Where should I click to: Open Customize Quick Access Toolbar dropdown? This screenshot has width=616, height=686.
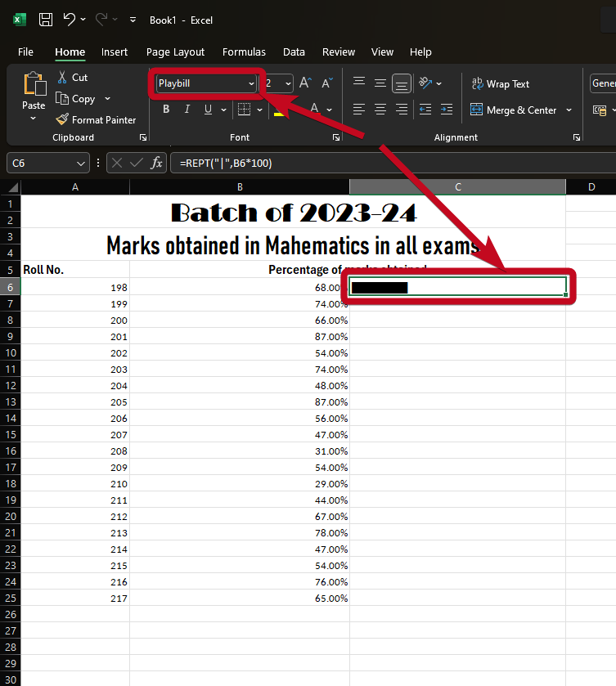click(x=133, y=20)
